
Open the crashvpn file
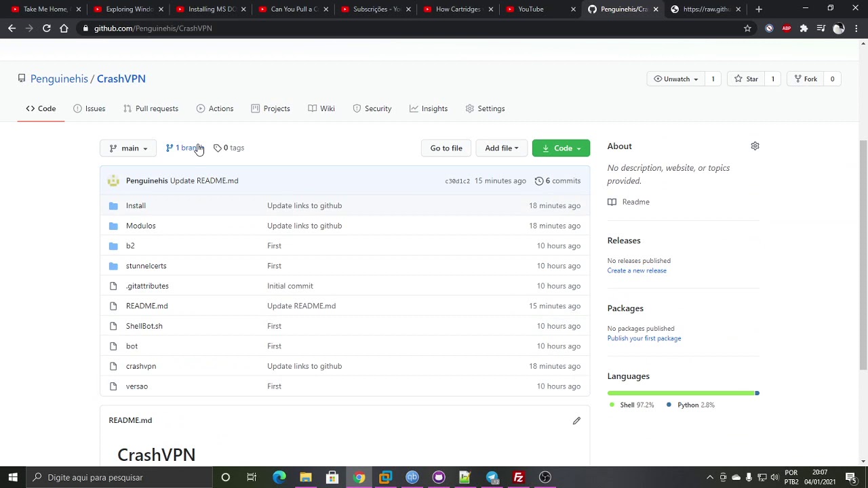point(140,366)
